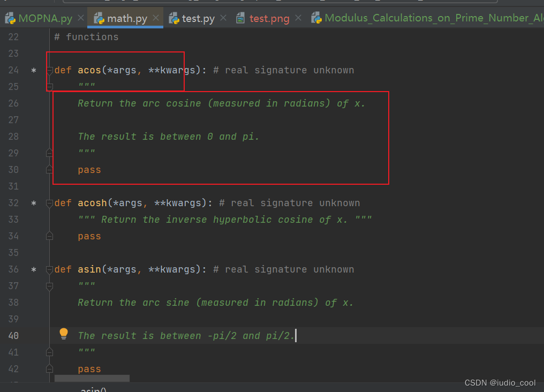Click the fold end marker on line 42

49,368
